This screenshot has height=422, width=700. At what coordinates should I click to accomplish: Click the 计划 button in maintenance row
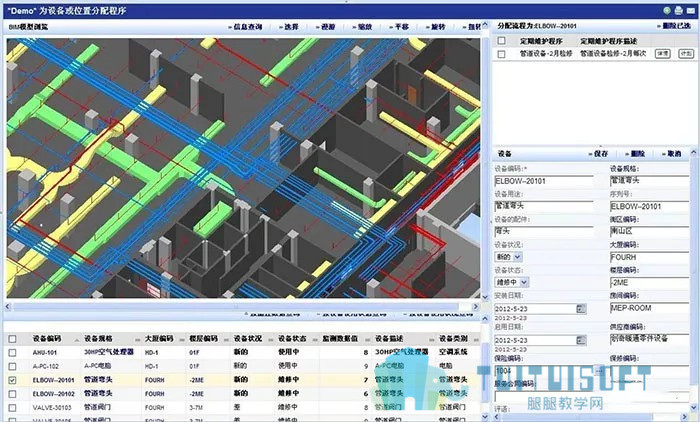686,54
